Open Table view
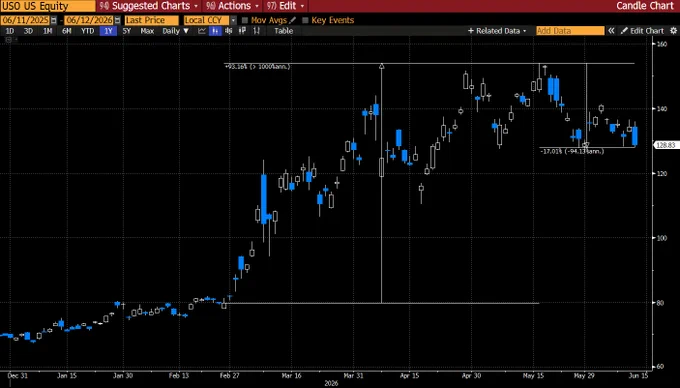This screenshot has height=388, width=680. tap(284, 31)
